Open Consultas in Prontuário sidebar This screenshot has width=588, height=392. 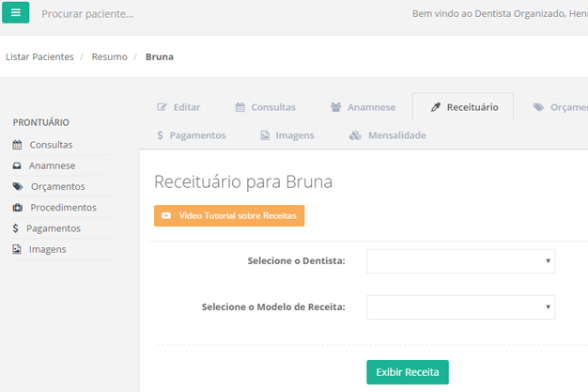point(51,145)
